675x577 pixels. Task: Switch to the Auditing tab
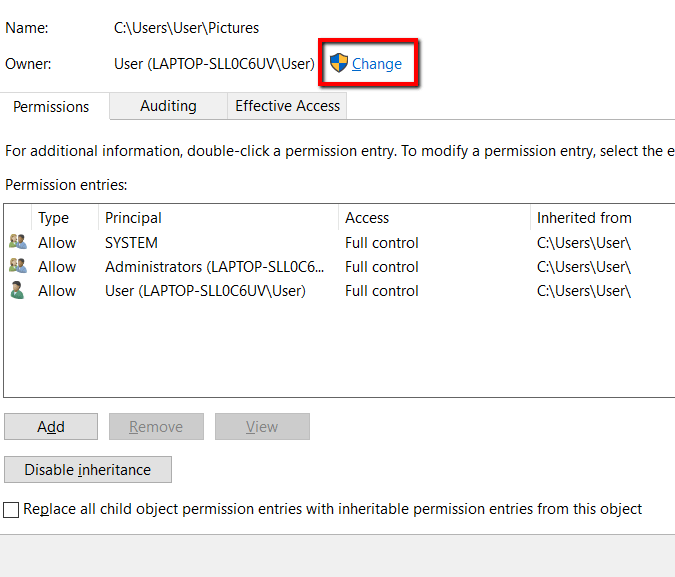tap(168, 106)
